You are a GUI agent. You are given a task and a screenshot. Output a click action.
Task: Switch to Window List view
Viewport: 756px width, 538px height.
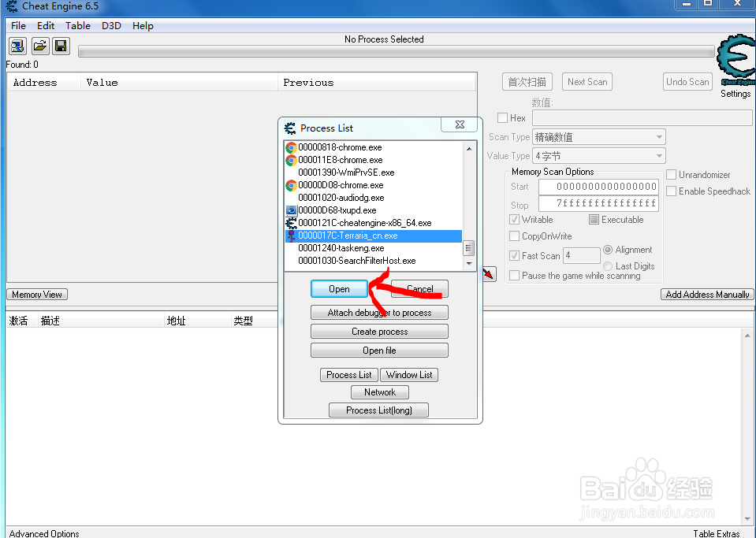click(409, 375)
